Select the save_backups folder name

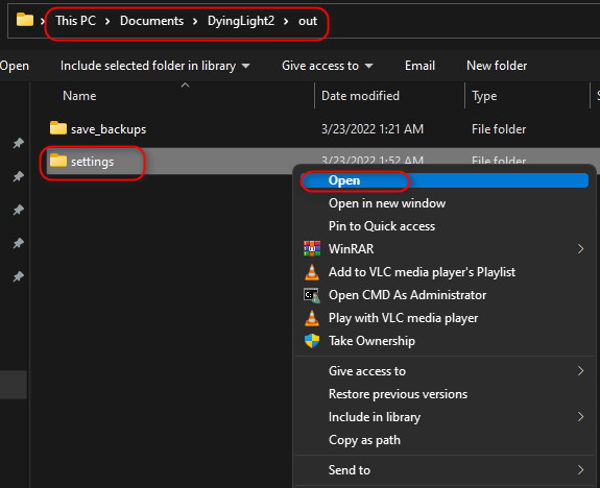(108, 129)
